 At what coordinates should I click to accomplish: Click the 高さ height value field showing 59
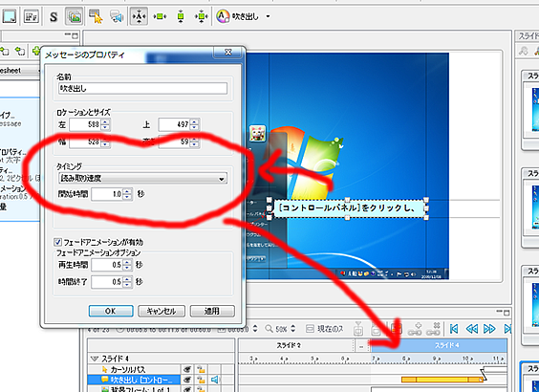[x=174, y=142]
